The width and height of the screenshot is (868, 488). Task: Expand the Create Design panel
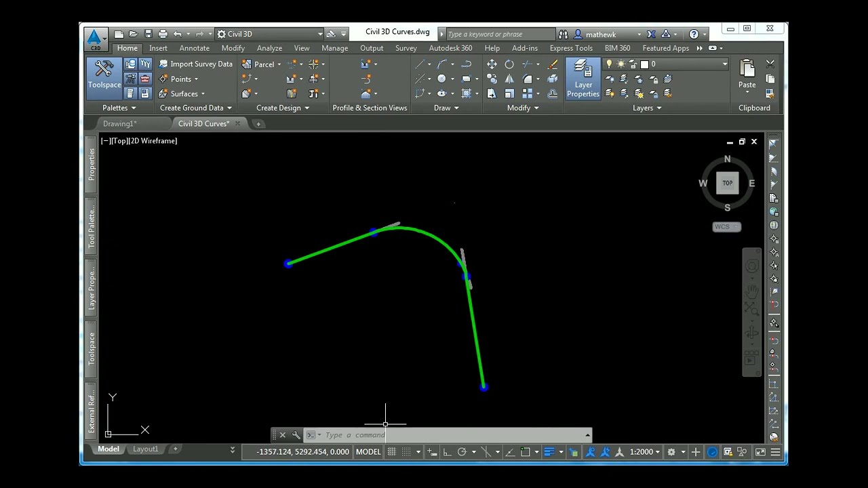coord(283,108)
